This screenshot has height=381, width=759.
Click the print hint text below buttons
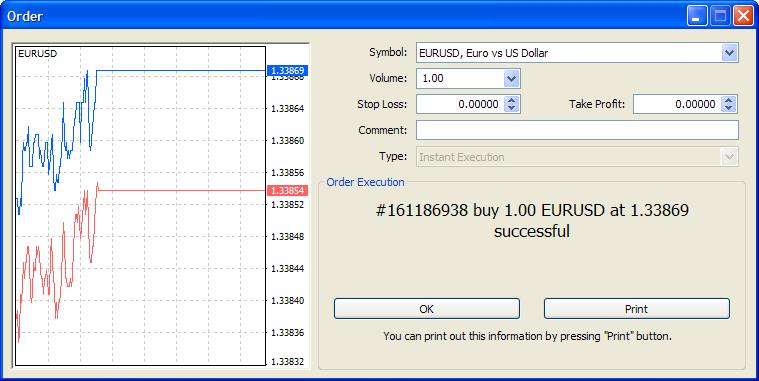coord(528,335)
